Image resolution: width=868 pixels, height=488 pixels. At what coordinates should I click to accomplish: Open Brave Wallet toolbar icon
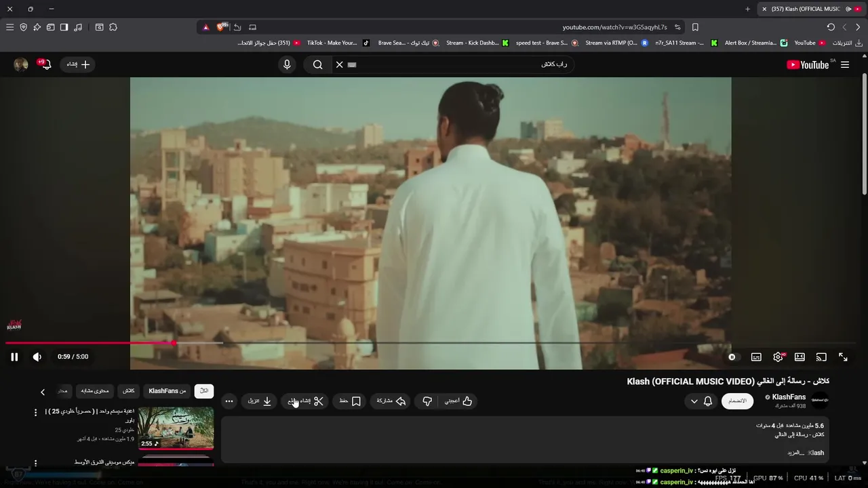point(51,27)
